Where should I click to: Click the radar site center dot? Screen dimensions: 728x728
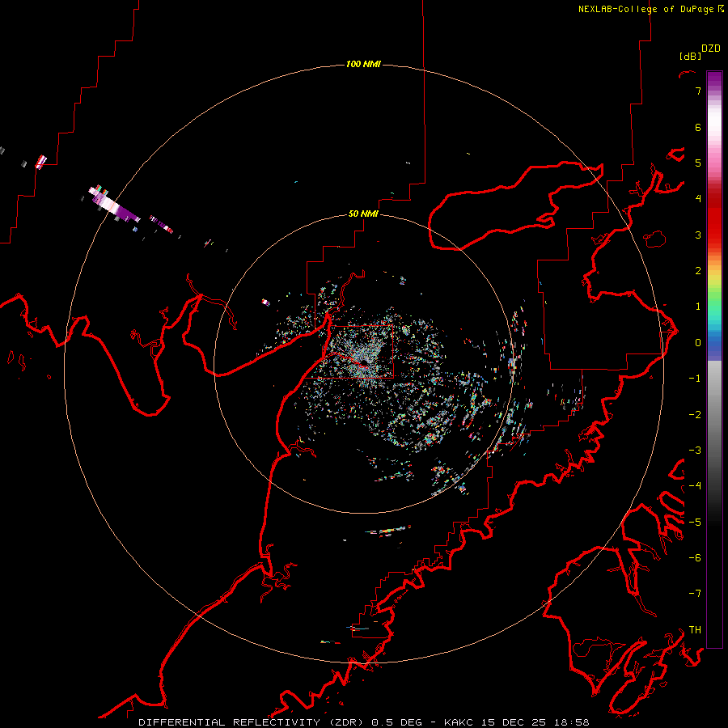363,362
